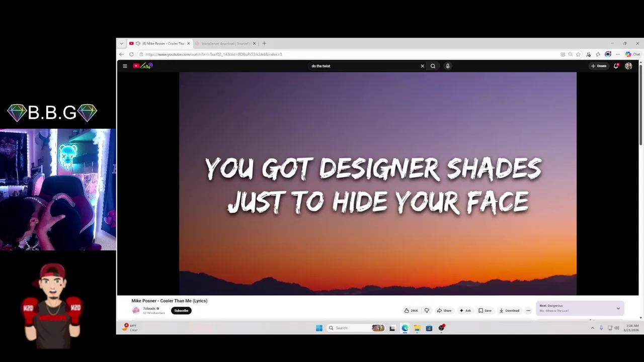Open Task View on the taskbar

[x=392, y=328]
